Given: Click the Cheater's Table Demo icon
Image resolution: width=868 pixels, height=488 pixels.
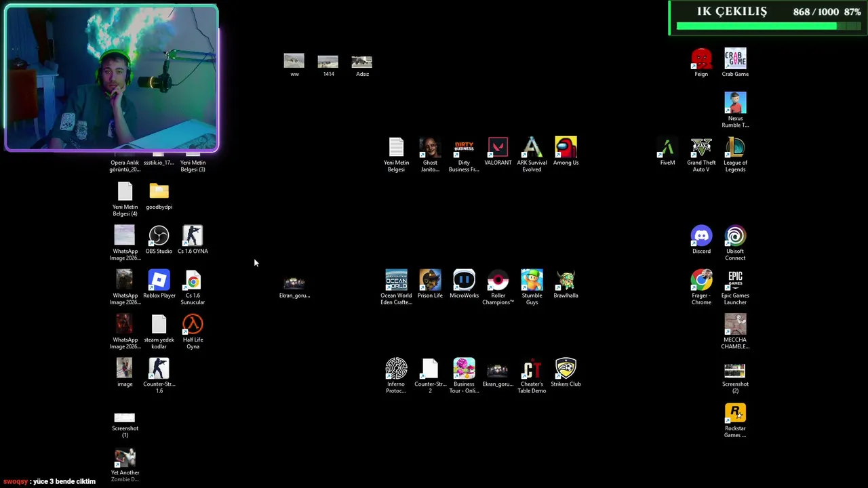Looking at the screenshot, I should click(x=532, y=369).
